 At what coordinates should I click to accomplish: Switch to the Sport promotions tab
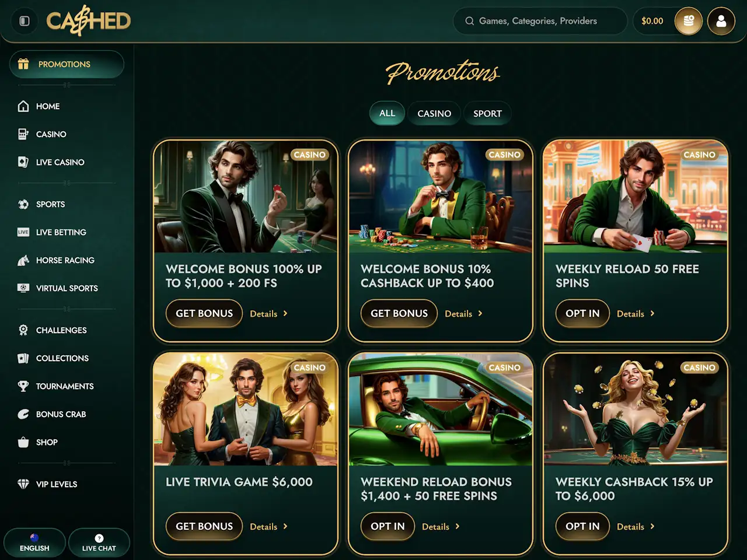pyautogui.click(x=487, y=114)
